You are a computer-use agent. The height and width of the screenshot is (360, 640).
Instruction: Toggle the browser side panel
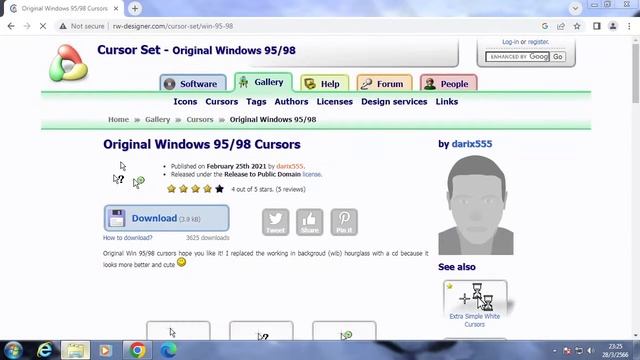tap(597, 26)
